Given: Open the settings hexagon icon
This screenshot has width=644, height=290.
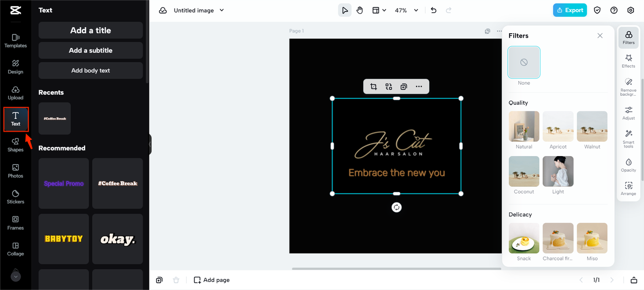Looking at the screenshot, I should [x=631, y=10].
